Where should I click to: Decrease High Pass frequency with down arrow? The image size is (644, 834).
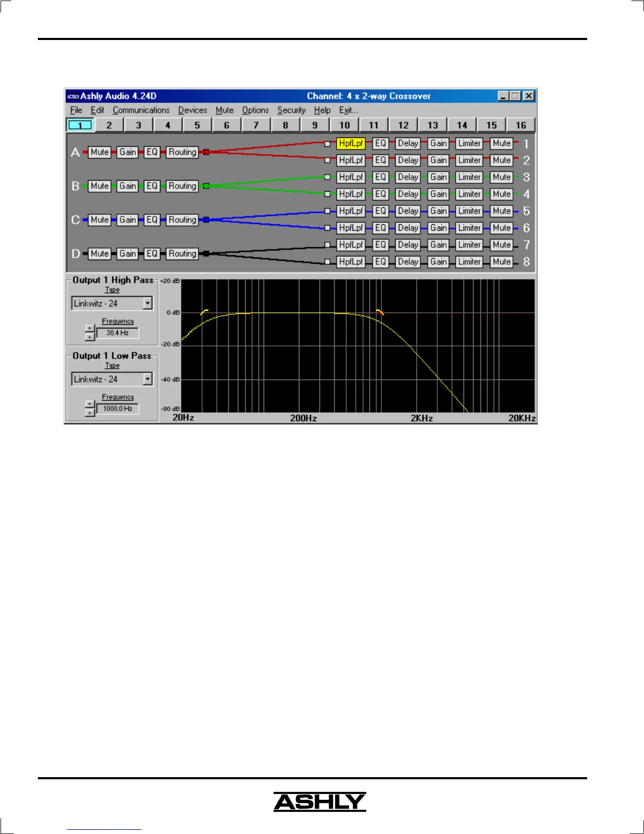[90, 336]
